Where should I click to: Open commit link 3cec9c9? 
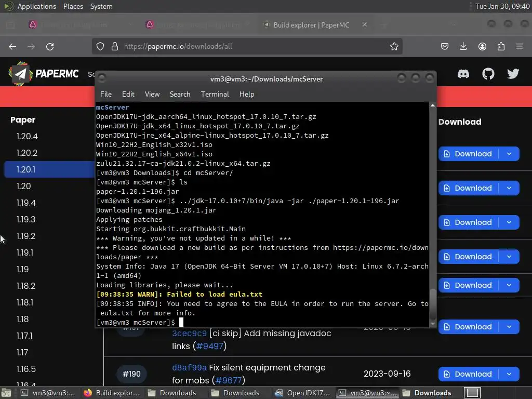[x=189, y=334]
